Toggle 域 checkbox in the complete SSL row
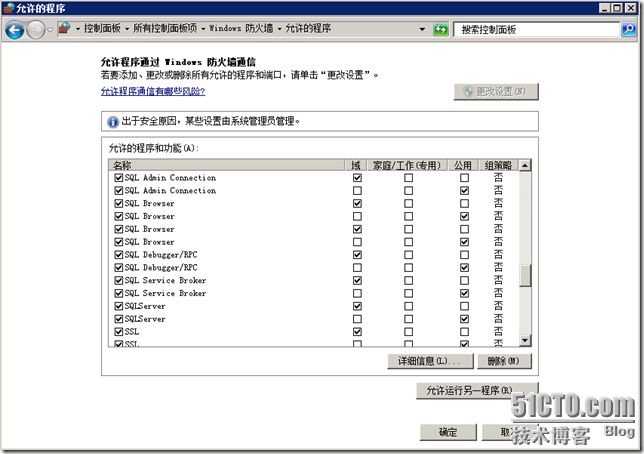The image size is (644, 454). tap(357, 332)
